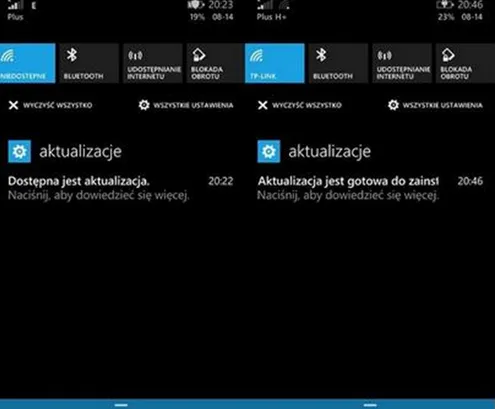Enable Bluetooth on the left phone screen

click(89, 63)
